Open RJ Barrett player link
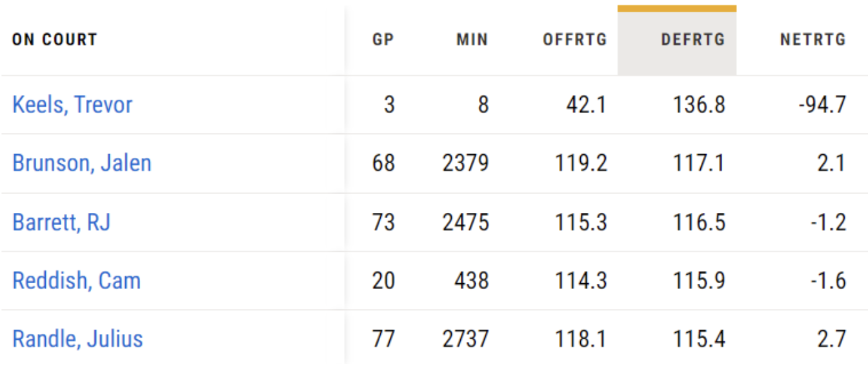The width and height of the screenshot is (868, 367). 61,222
